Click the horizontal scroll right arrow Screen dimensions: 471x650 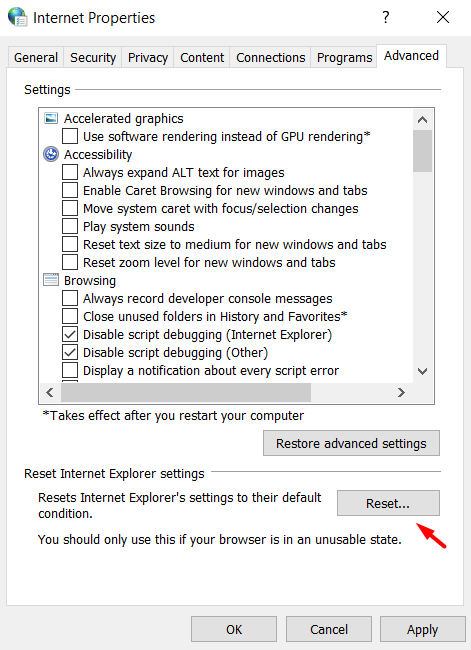401,392
